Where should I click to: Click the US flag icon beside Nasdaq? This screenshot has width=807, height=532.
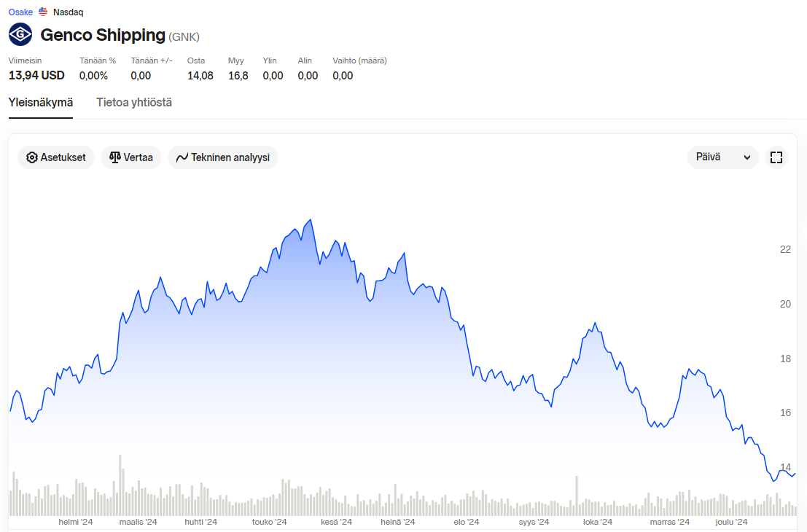click(43, 12)
